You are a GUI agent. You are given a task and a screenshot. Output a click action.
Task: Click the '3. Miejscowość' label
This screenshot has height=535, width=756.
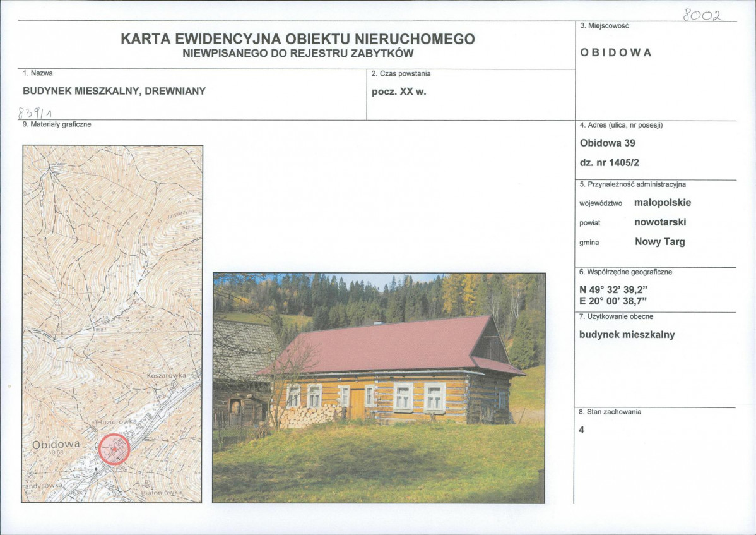coord(605,26)
